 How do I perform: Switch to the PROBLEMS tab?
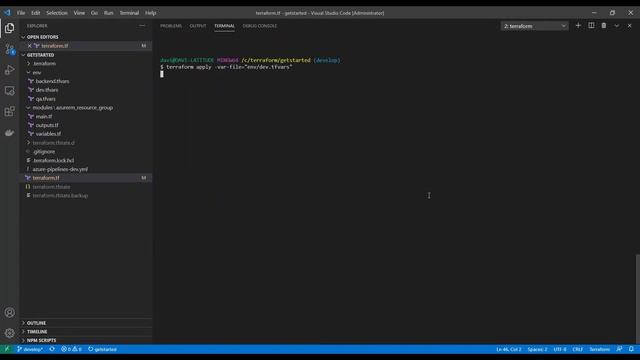pos(171,26)
